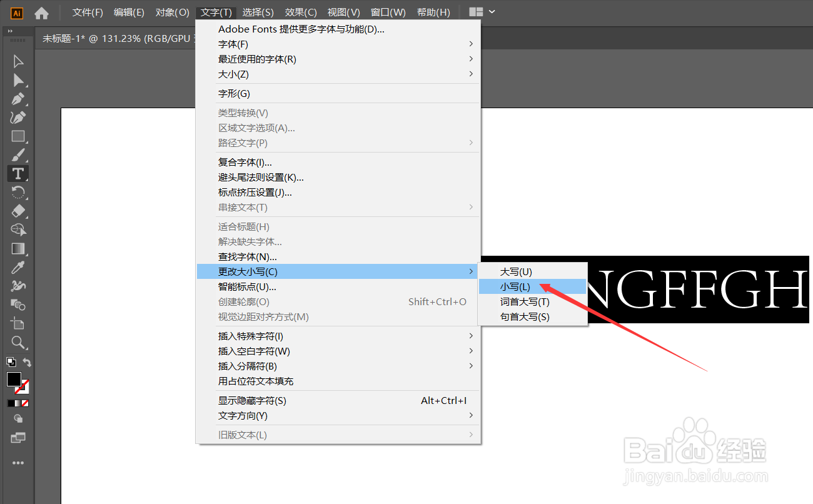Open the 效果(C) menu
The height and width of the screenshot is (504, 813).
pyautogui.click(x=301, y=13)
